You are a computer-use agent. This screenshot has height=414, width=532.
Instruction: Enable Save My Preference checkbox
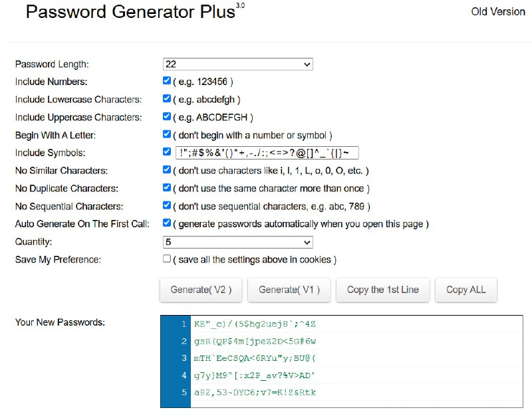167,259
